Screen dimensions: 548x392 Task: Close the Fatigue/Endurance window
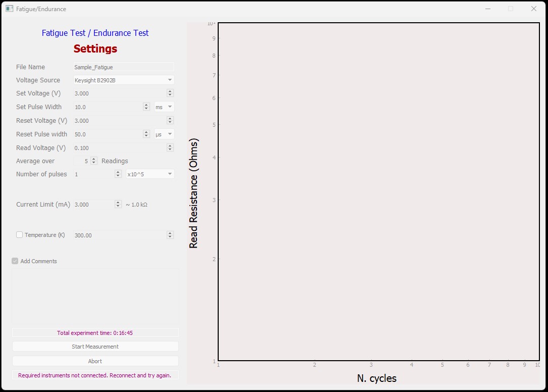[x=534, y=9]
